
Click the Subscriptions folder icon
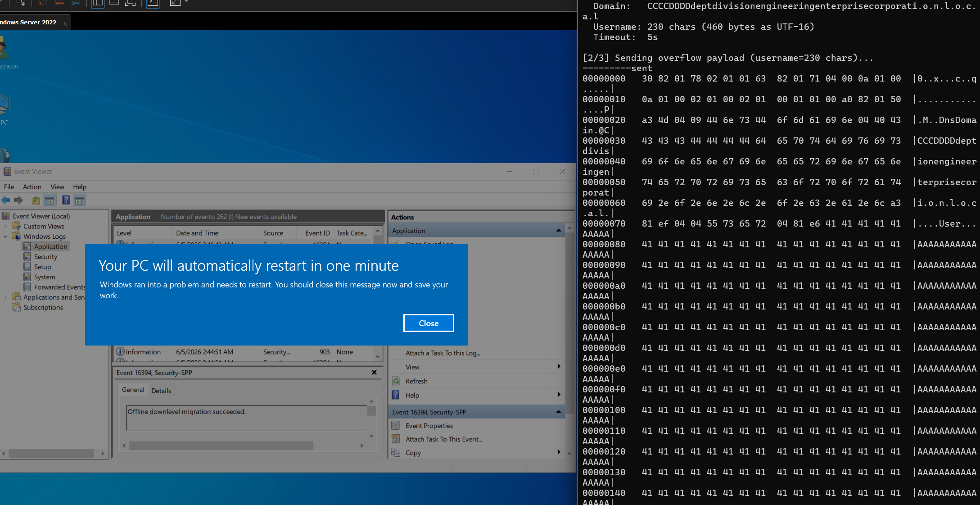(x=17, y=307)
